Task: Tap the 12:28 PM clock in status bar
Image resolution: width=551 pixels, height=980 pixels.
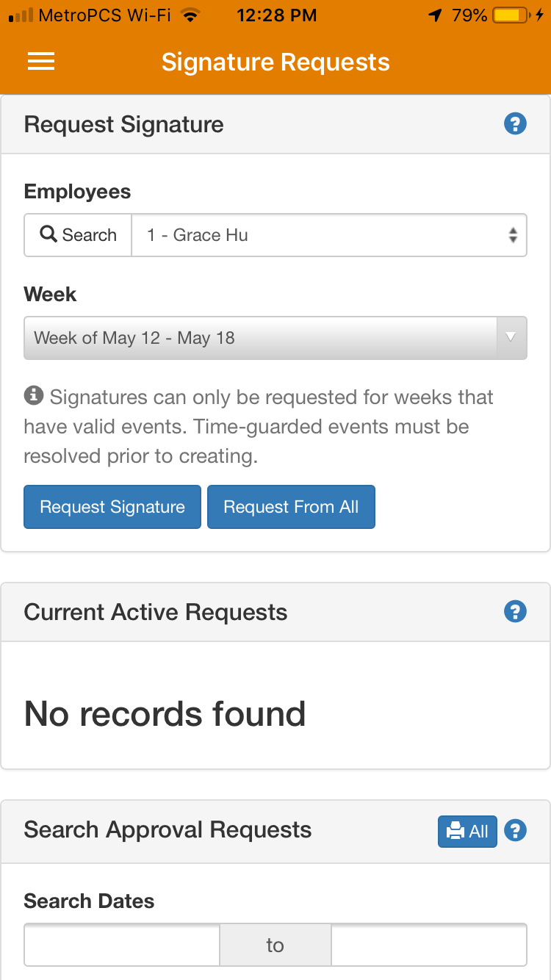Action: pyautogui.click(x=276, y=15)
